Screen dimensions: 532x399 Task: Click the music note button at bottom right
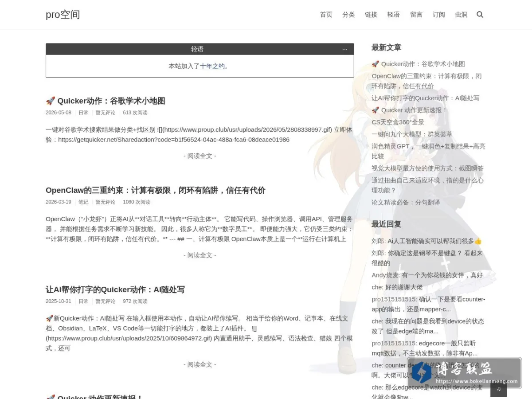tap(499, 389)
